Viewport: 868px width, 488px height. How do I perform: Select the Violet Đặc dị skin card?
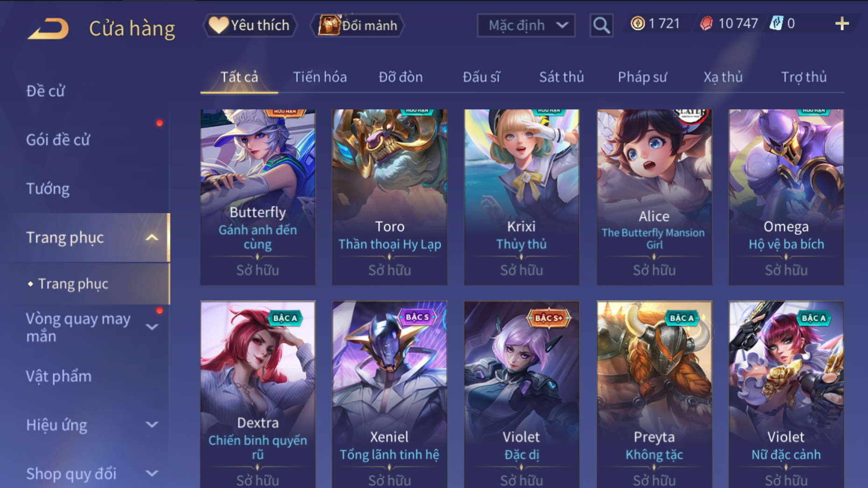[x=521, y=395]
